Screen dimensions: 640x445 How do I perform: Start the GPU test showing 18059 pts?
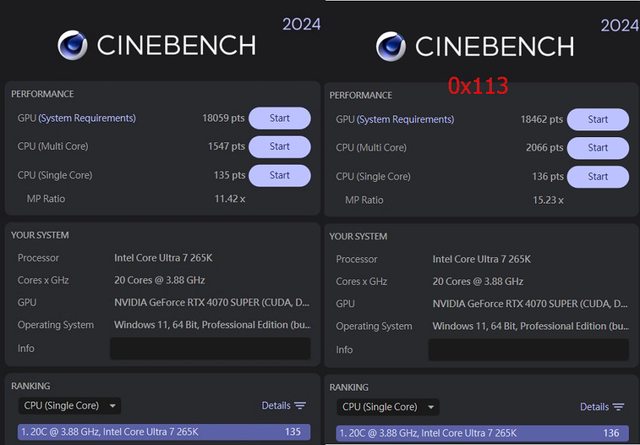click(x=279, y=118)
